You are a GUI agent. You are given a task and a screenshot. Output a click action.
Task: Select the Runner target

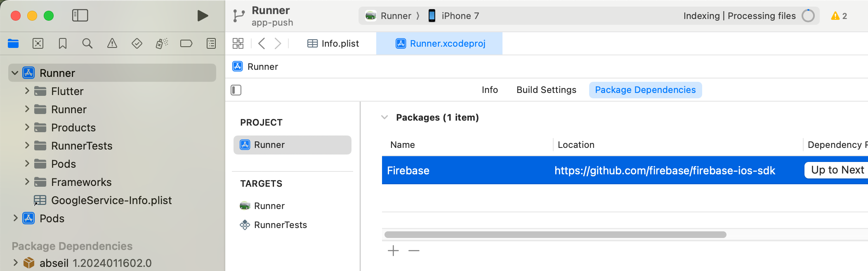pyautogui.click(x=262, y=206)
